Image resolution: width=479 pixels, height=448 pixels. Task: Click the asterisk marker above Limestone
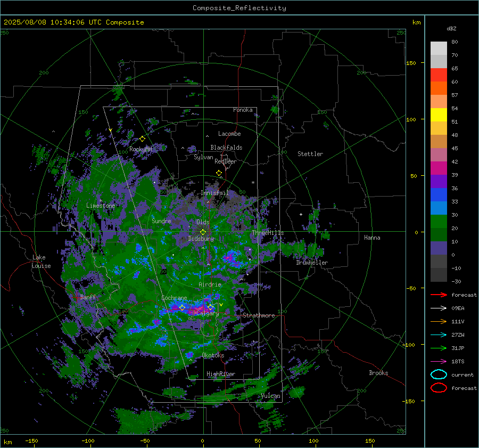(101, 201)
